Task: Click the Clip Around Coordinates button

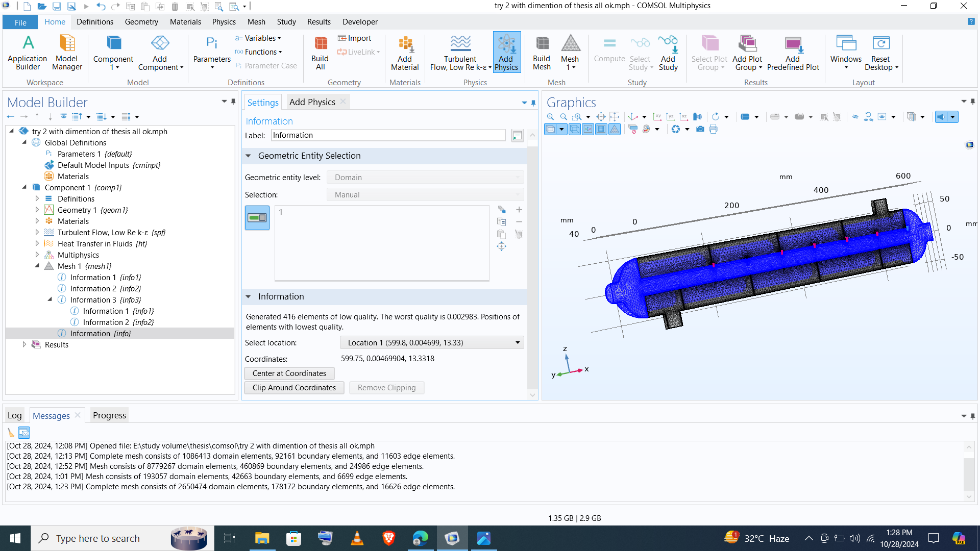Action: (x=294, y=388)
